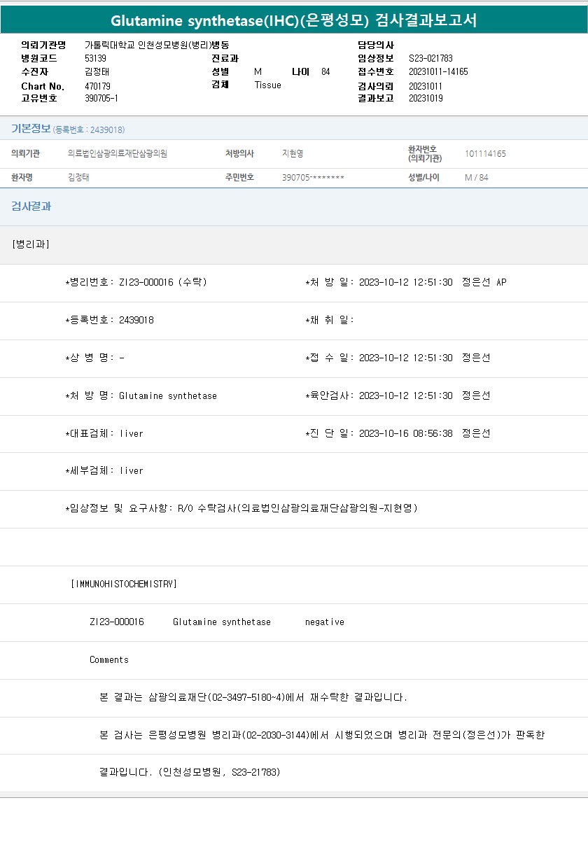Click the [병리과] department label

click(x=31, y=244)
